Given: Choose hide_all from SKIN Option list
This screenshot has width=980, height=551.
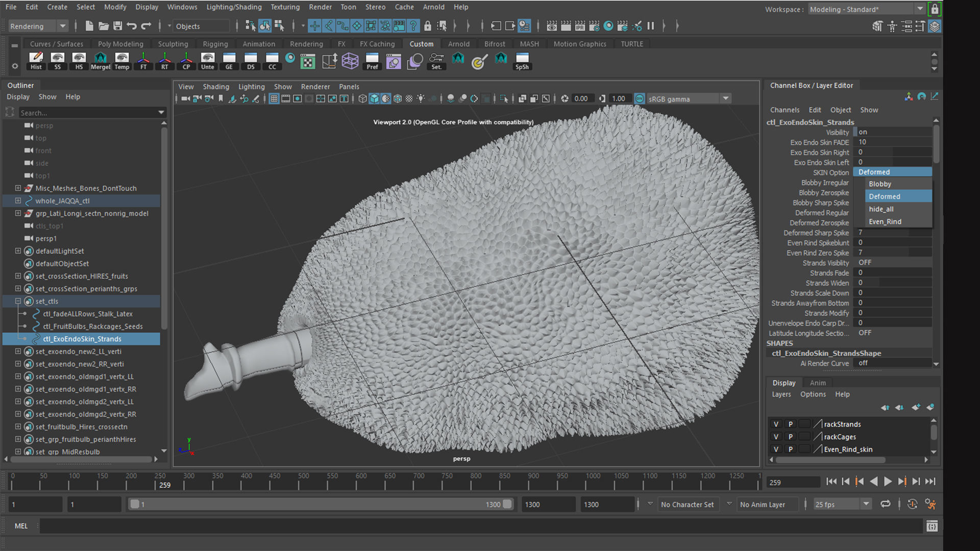Looking at the screenshot, I should [x=899, y=209].
